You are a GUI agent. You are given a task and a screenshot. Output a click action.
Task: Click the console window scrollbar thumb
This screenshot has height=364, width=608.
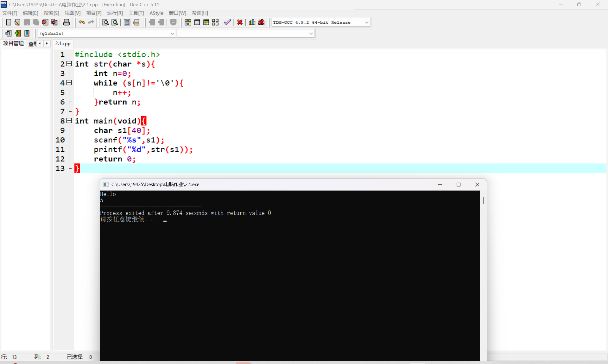point(483,201)
